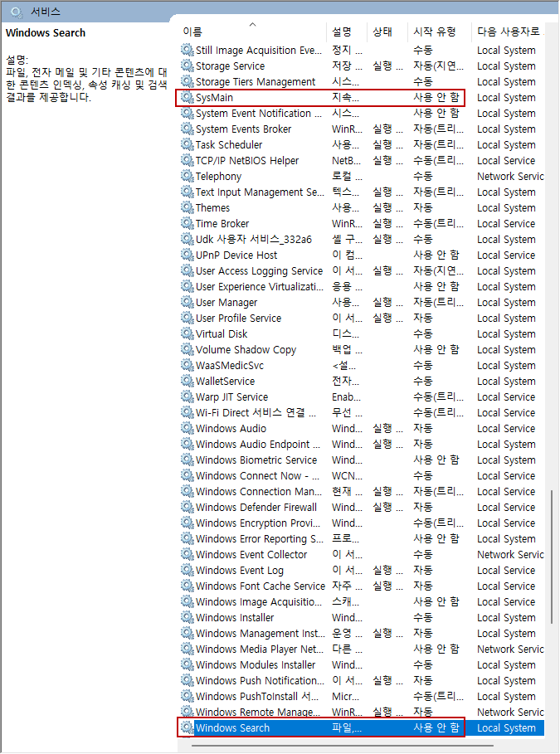Screen dimensions: 560x754
Task: Click the gear icon beside Time Broker
Action: point(187,224)
